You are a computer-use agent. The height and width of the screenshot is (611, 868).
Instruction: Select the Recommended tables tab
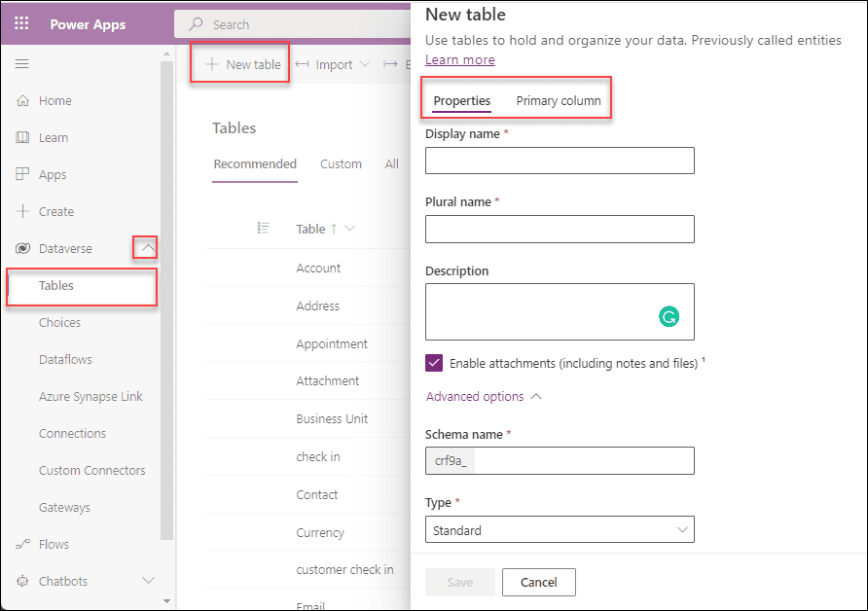255,164
